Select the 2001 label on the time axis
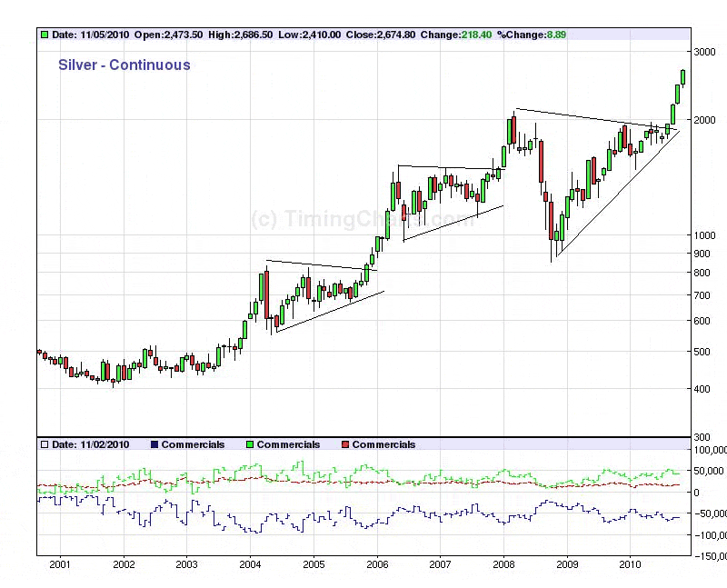This screenshot has height=588, width=727. [x=60, y=564]
